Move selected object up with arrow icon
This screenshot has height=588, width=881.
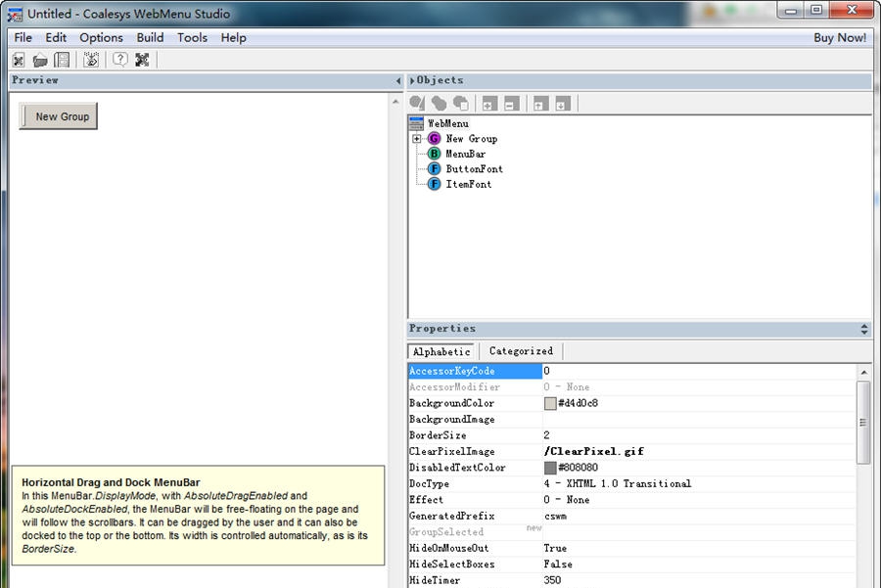(x=539, y=103)
